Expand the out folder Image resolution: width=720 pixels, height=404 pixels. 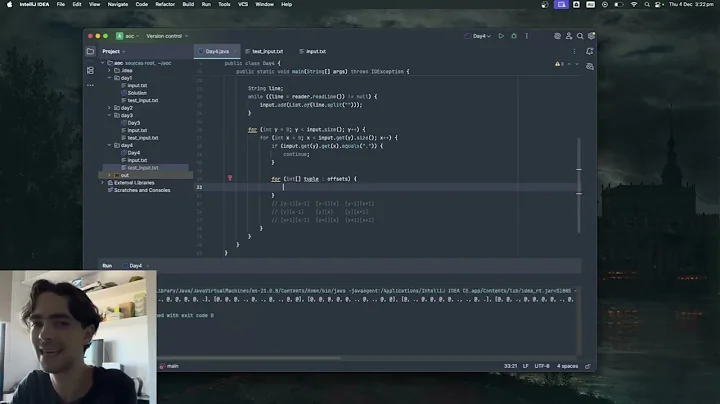coord(109,175)
